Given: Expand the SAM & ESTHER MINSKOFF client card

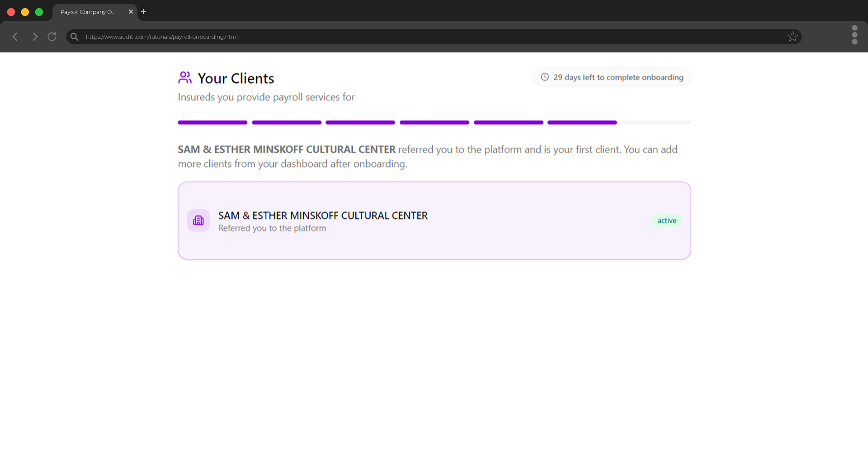Looking at the screenshot, I should pos(434,221).
